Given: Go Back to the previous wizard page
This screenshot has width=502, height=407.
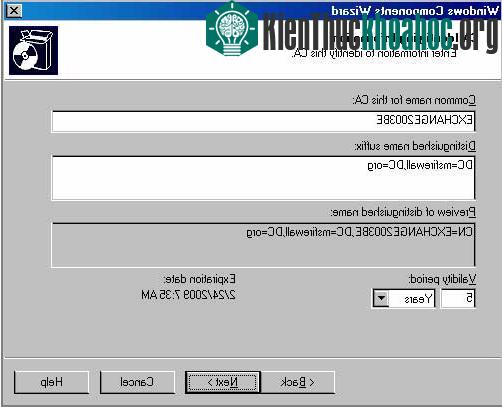Looking at the screenshot, I should (x=298, y=382).
